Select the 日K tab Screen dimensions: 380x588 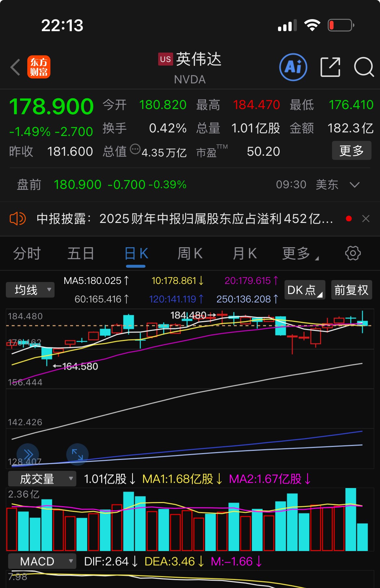point(136,253)
